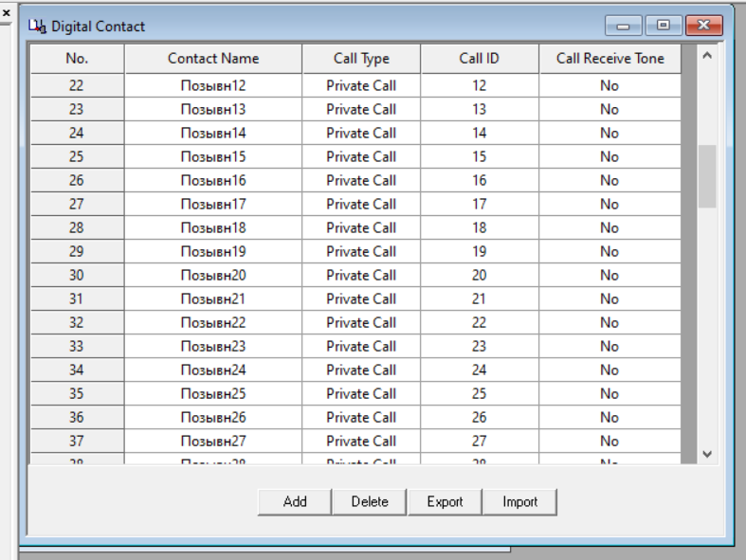
Task: Click contact name Позывн20
Action: point(213,275)
